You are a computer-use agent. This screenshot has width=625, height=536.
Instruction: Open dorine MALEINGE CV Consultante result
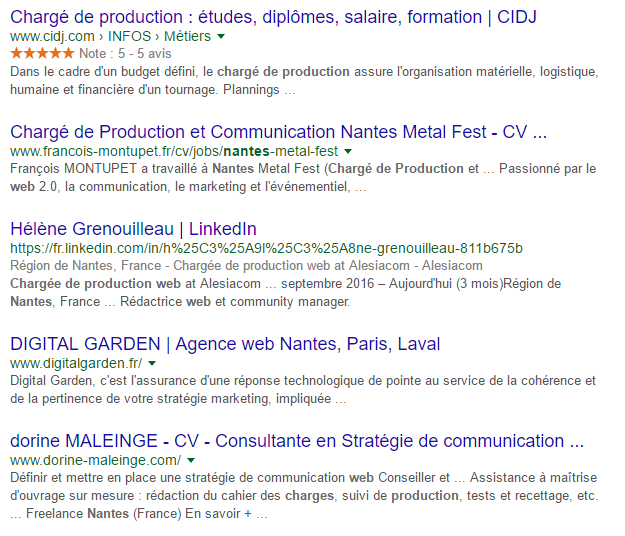(297, 441)
